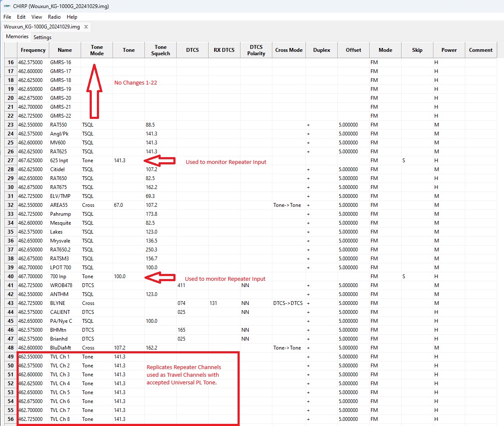This screenshot has height=426, width=504.
Task: Switch to the Settings tab
Action: coord(42,37)
